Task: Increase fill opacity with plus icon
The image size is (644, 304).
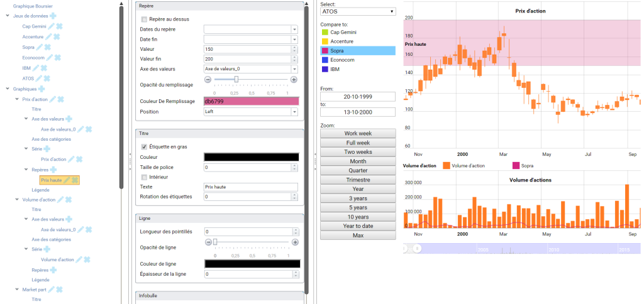Action: point(294,80)
